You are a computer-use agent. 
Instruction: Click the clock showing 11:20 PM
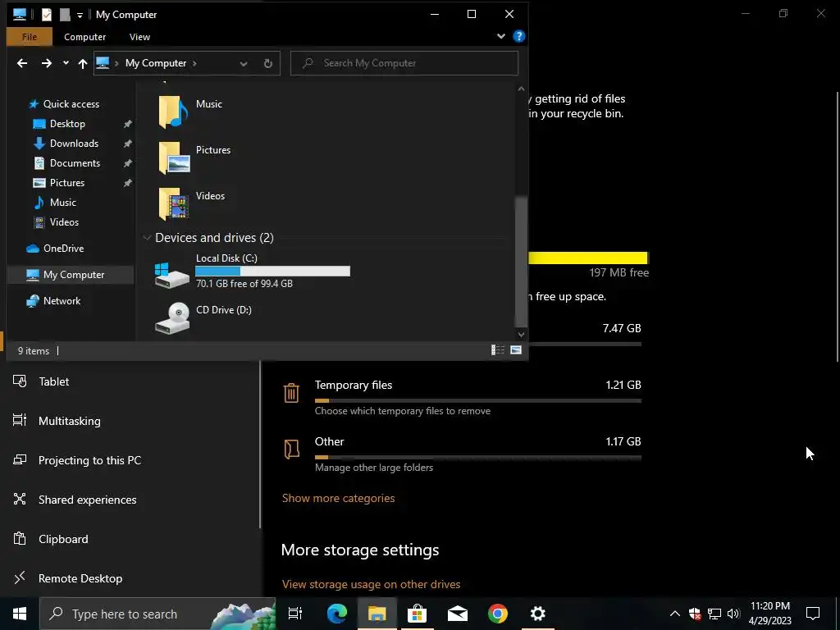[x=769, y=606]
